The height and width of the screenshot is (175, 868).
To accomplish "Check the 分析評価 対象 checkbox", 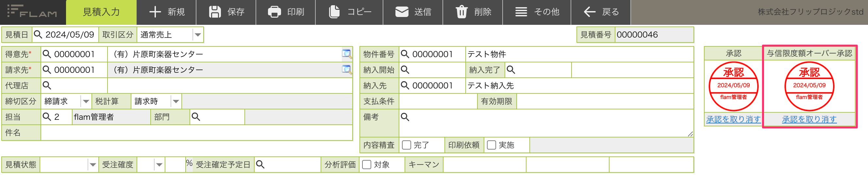I will 367,165.
